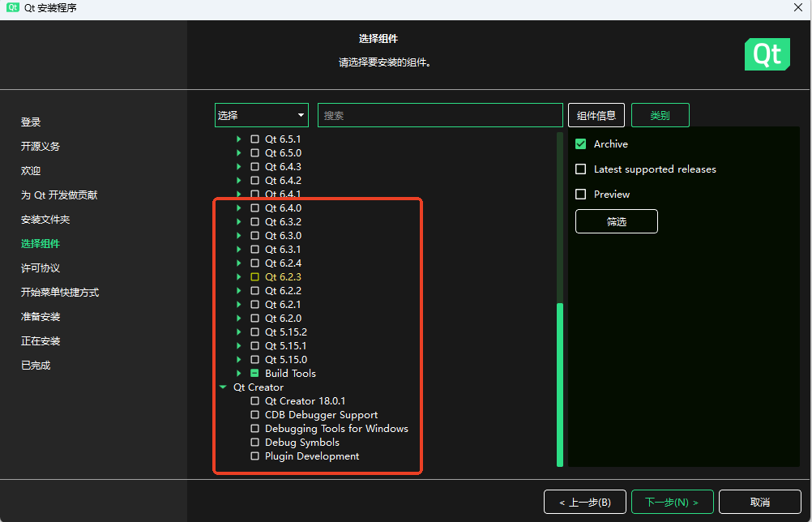The height and width of the screenshot is (522, 812).
Task: Expand the Qt 6.5.0 tree node
Action: tap(239, 152)
